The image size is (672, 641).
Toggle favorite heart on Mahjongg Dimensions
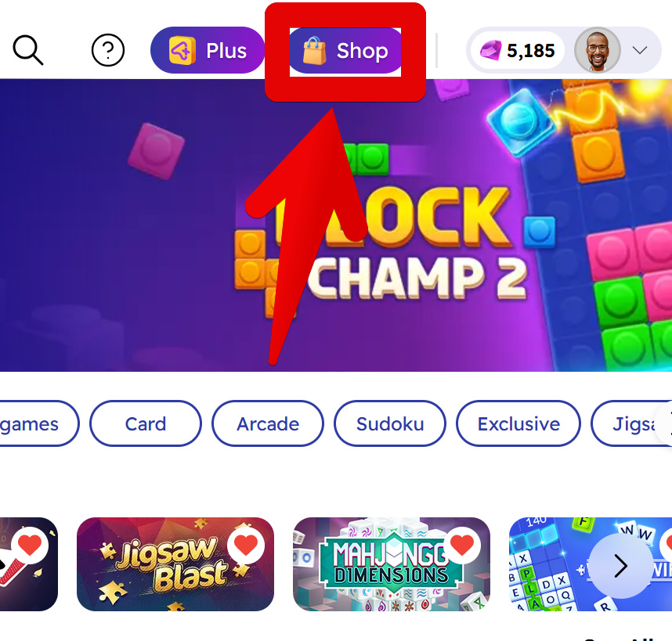point(462,545)
